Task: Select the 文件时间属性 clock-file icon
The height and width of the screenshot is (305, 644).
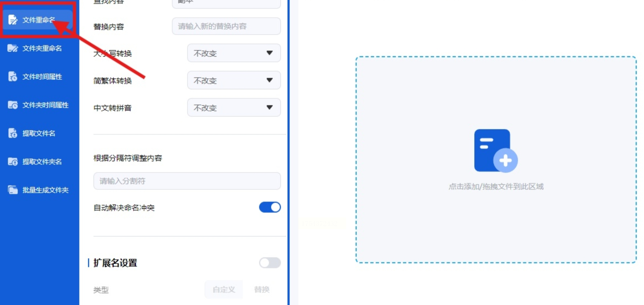Action: pos(12,77)
